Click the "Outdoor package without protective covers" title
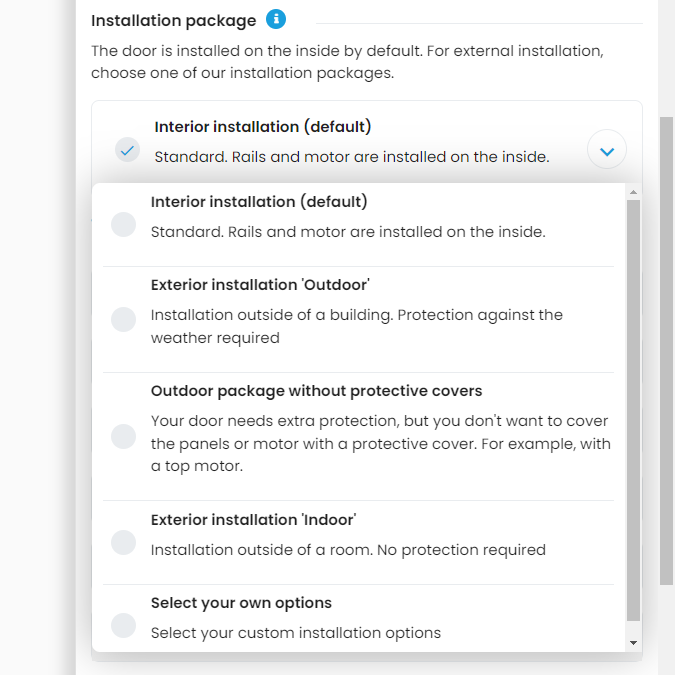This screenshot has height=675, width=675. coord(316,391)
